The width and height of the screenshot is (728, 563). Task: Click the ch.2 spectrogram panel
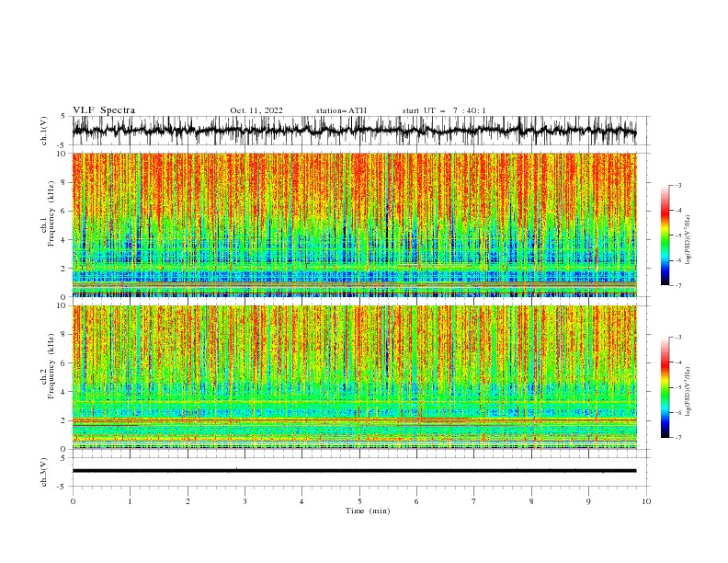coord(354,377)
